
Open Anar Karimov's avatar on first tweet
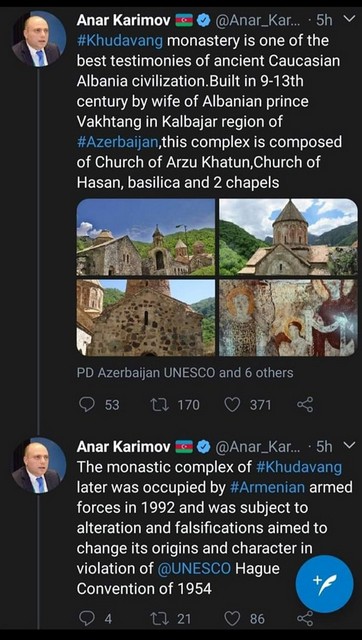[39, 39]
